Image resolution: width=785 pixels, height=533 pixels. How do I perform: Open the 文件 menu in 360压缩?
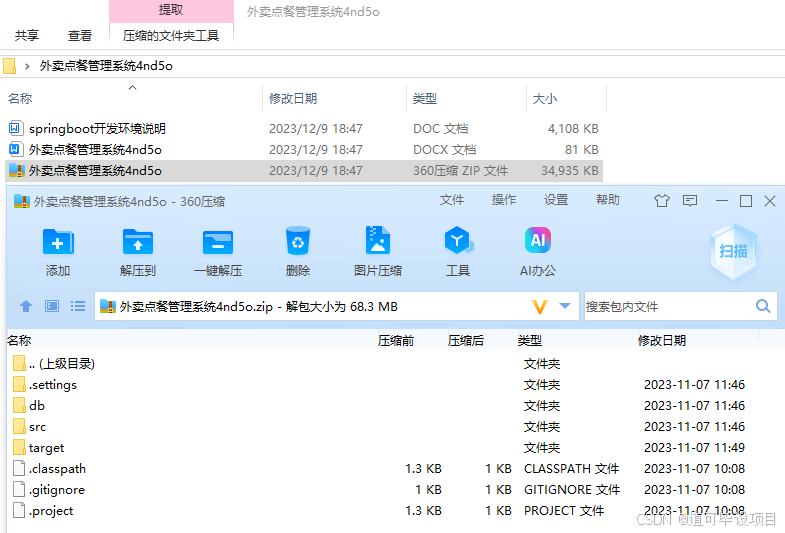coord(452,200)
